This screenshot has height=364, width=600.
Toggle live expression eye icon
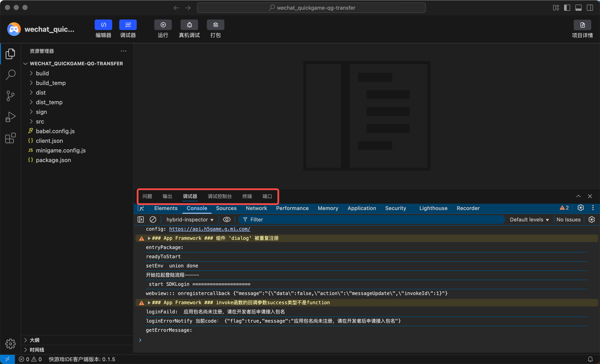pos(226,219)
